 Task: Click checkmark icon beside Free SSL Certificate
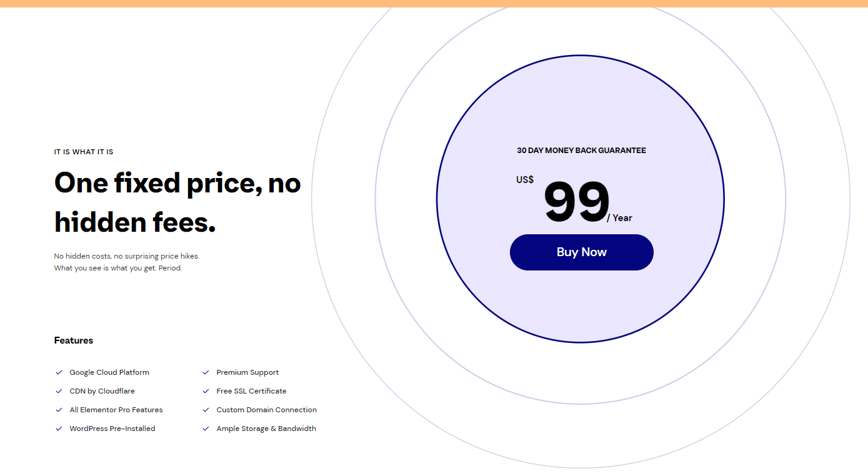click(206, 391)
